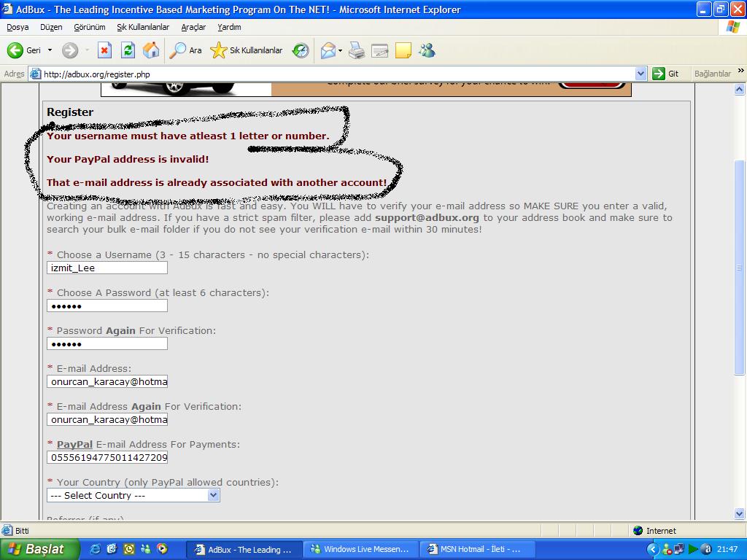Click the mail envelope icon
Screen dimensions: 747x560
coord(328,50)
